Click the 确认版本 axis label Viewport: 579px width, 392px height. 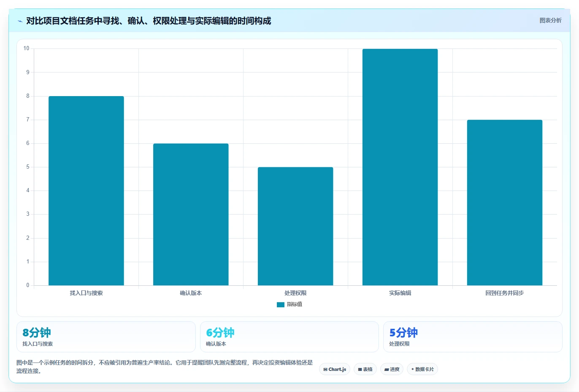point(191,293)
